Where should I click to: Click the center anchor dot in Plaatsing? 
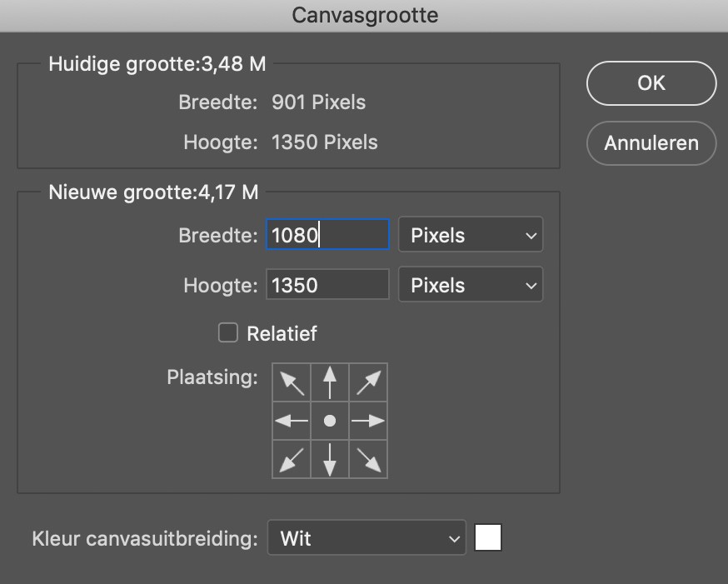pos(329,421)
